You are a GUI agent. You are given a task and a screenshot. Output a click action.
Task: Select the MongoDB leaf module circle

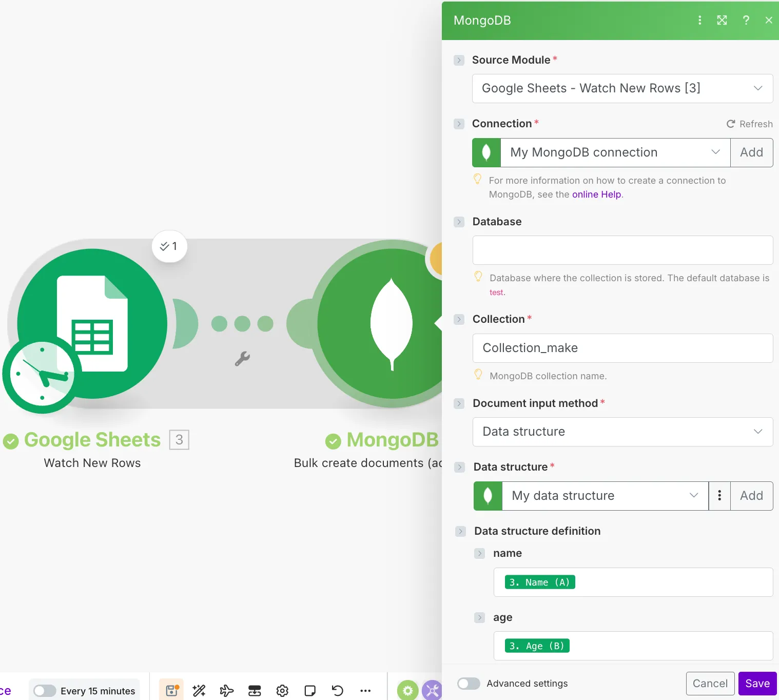click(x=391, y=323)
